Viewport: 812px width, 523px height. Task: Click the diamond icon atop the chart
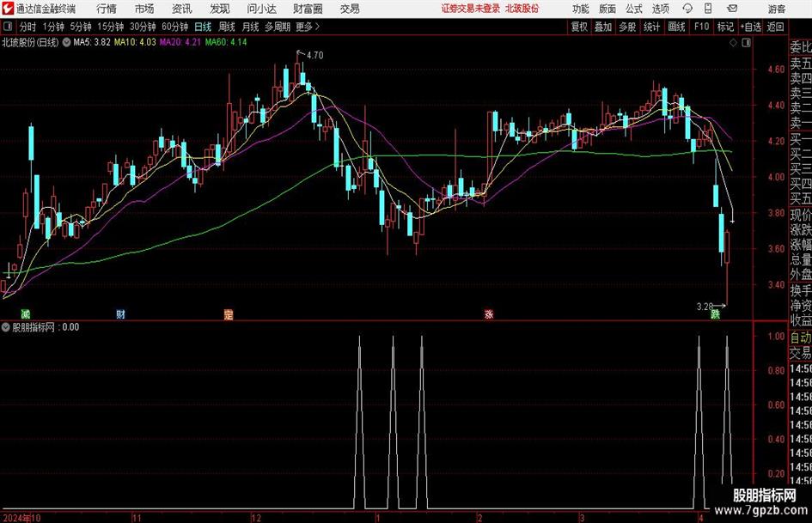coord(733,43)
